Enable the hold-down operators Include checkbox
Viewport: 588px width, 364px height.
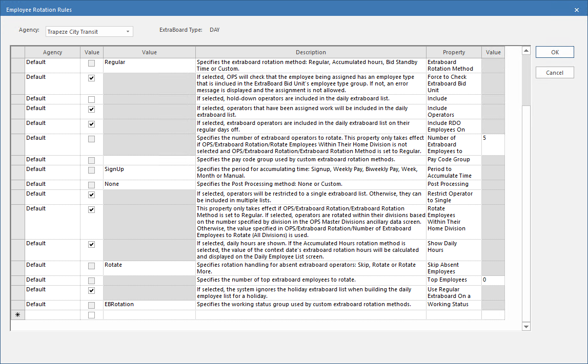tap(92, 99)
